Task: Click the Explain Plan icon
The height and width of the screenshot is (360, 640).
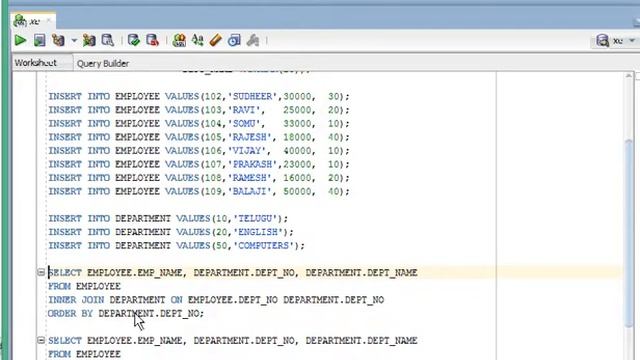Action: point(58,40)
